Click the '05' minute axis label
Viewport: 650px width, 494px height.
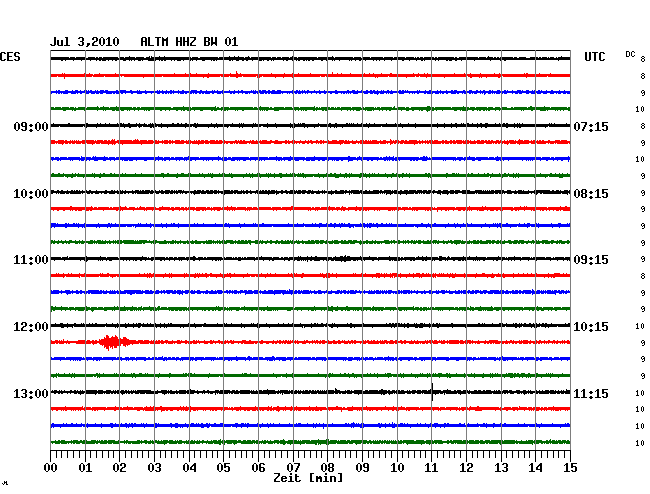[x=223, y=467]
